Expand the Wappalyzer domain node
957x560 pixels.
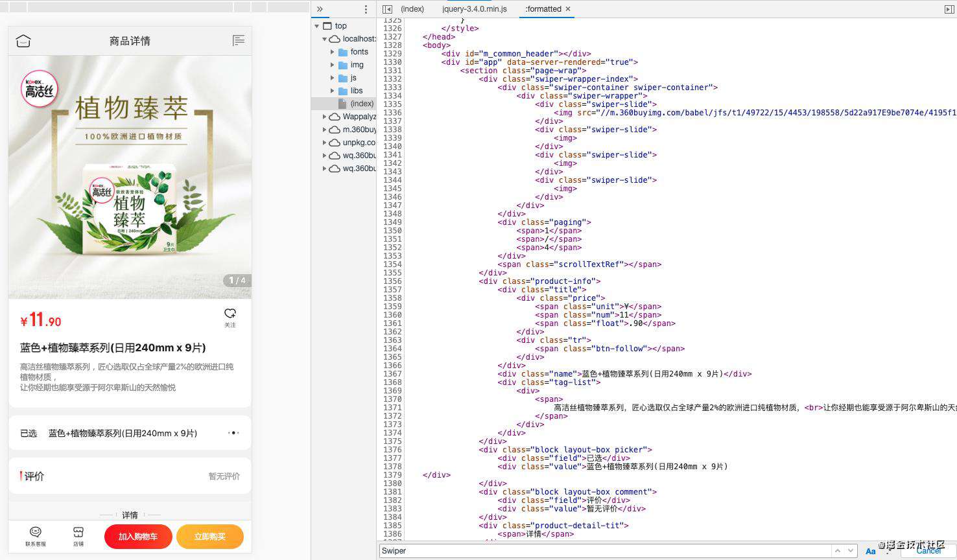[325, 117]
